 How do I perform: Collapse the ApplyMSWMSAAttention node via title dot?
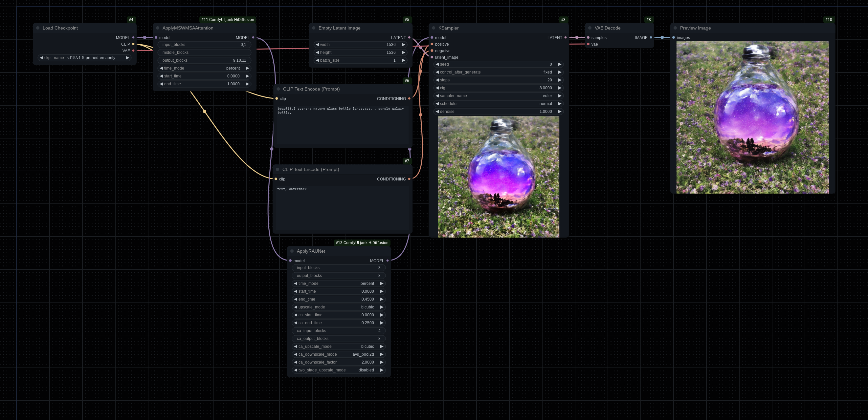click(158, 28)
